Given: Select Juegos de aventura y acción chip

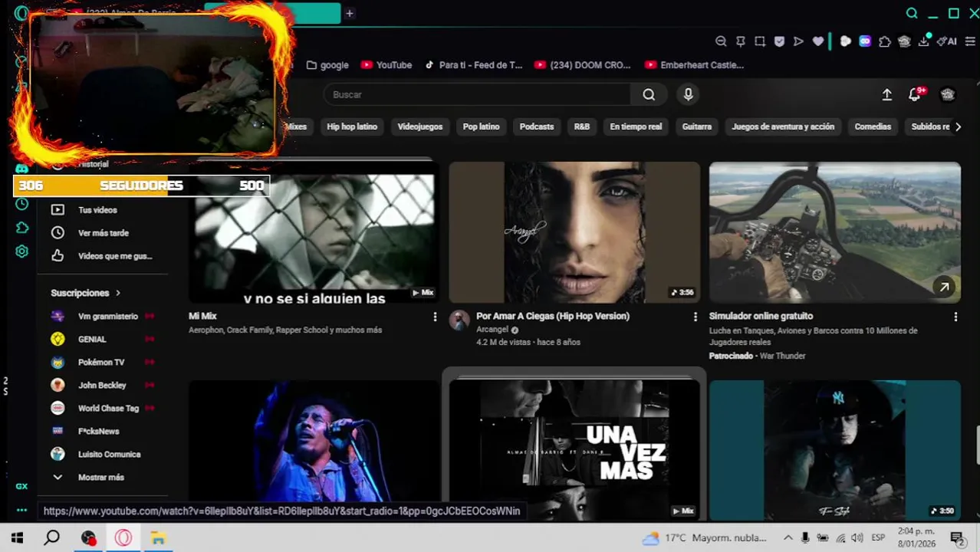Looking at the screenshot, I should pyautogui.click(x=783, y=127).
